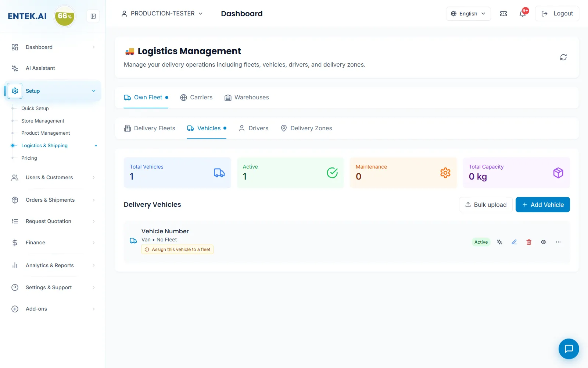Open the English language dropdown
The width and height of the screenshot is (588, 368).
(x=468, y=14)
